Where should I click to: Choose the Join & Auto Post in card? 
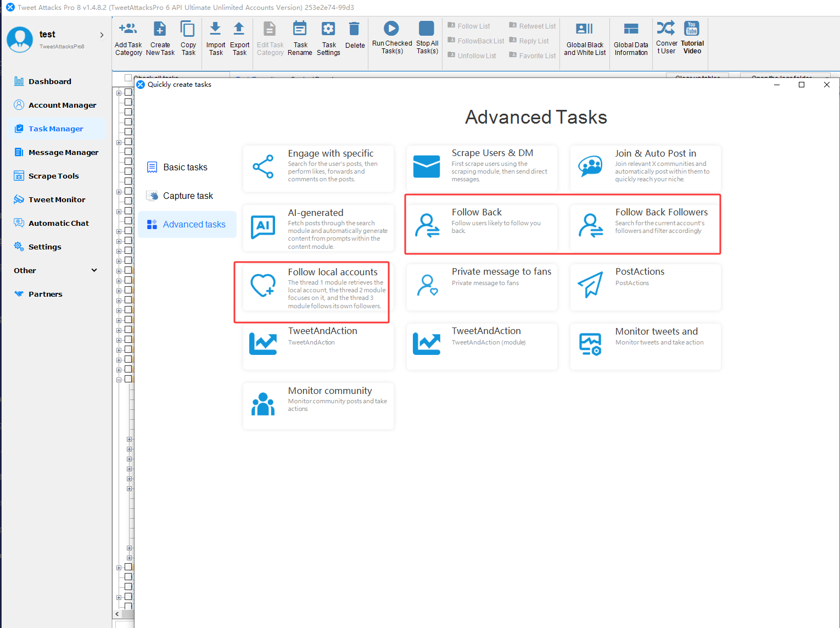click(645, 168)
